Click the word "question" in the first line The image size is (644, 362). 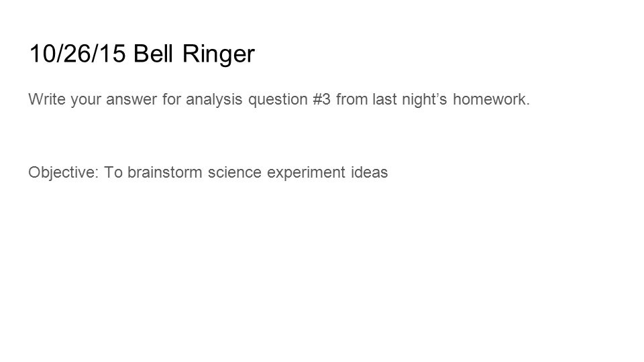[x=278, y=100]
